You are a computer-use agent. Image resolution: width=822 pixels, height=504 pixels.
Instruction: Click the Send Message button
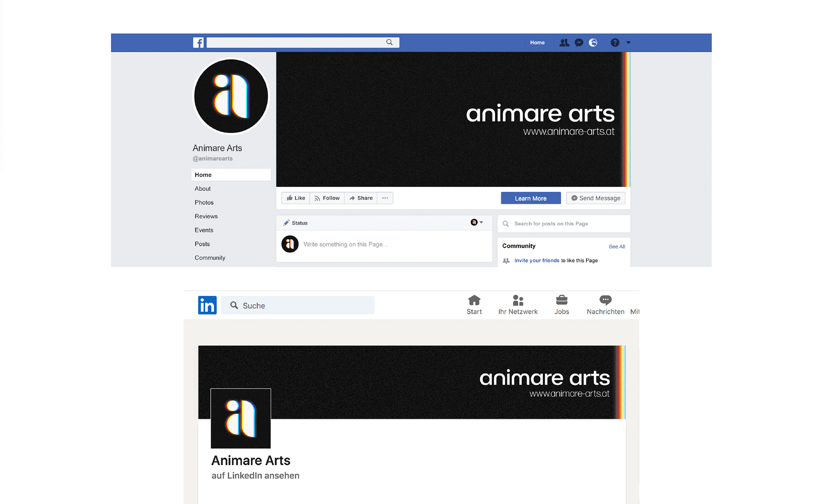(x=596, y=198)
